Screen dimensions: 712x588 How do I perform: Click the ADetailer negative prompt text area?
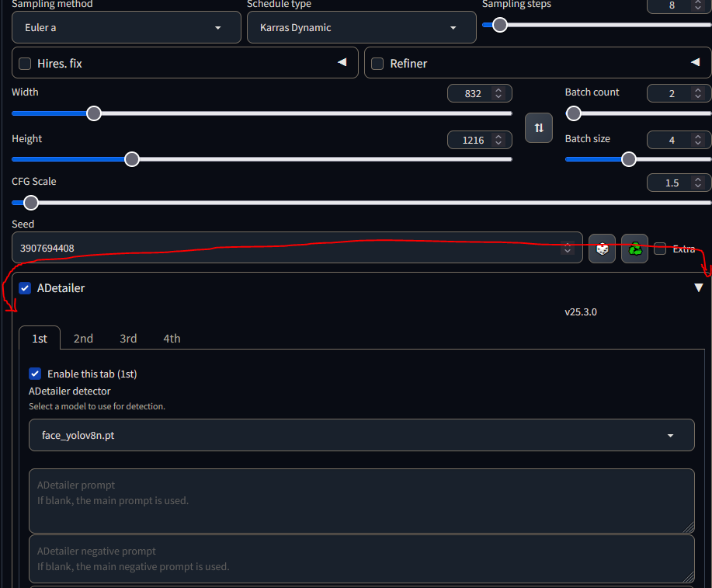(x=362, y=559)
